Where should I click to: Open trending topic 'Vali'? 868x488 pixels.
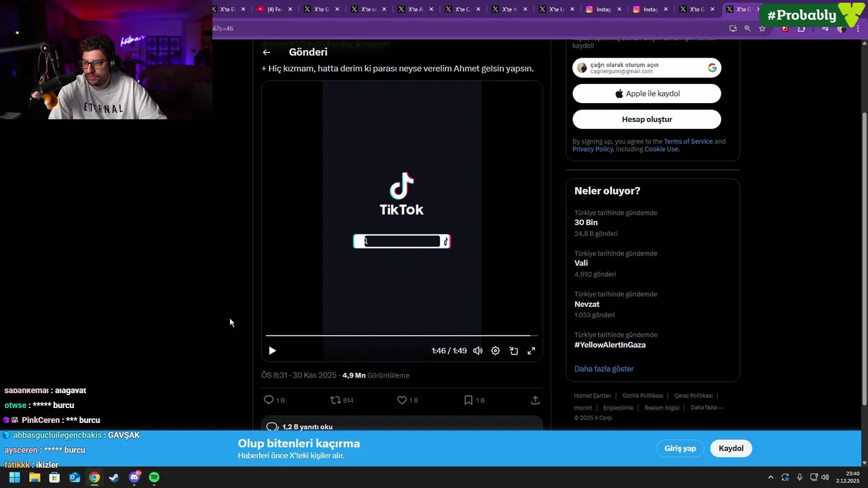[x=652, y=264]
